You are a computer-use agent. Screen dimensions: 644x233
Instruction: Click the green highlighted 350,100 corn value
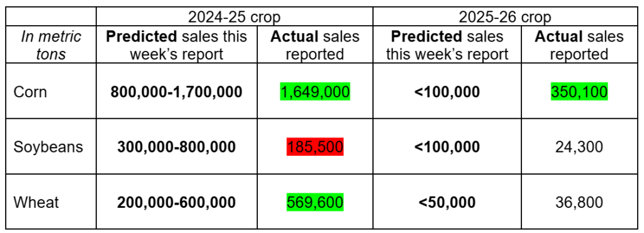(579, 92)
